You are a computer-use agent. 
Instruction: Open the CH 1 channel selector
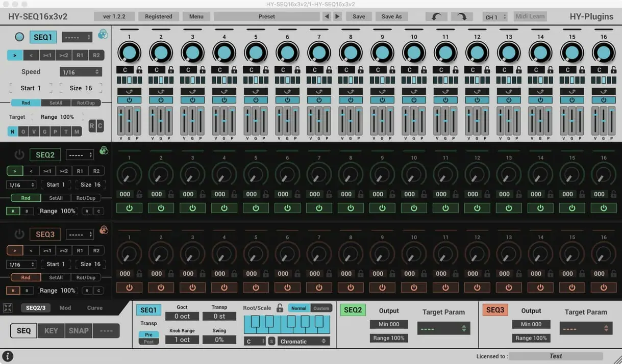point(494,17)
